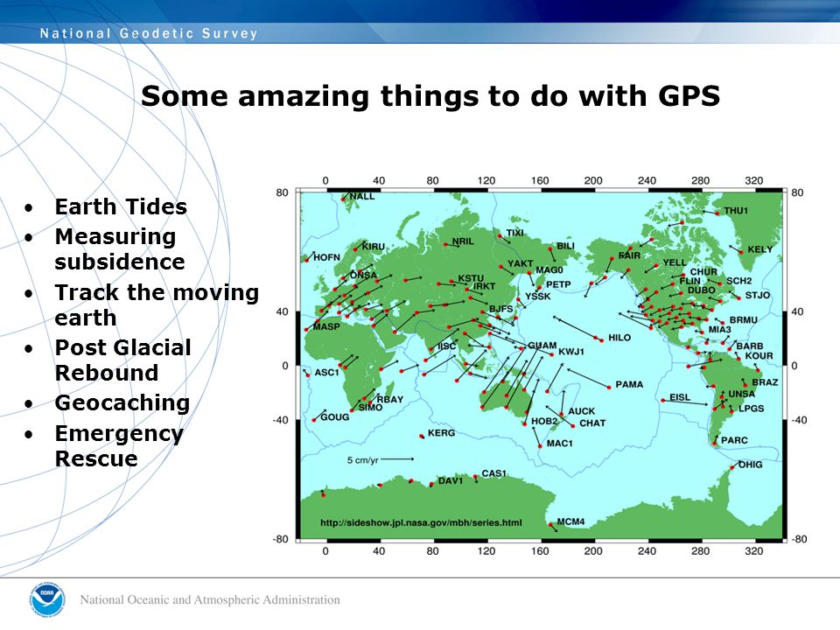Click the UNSA station label
Image resolution: width=840 pixels, height=630 pixels.
click(741, 394)
